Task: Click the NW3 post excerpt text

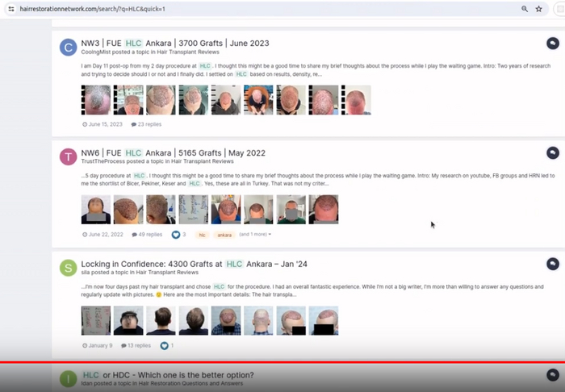Action: pyautogui.click(x=316, y=70)
